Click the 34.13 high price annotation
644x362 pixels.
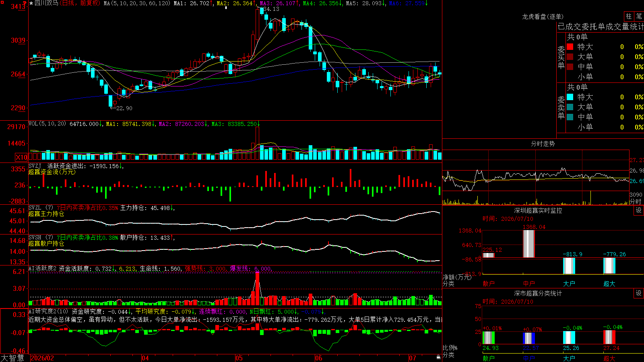[271, 9]
